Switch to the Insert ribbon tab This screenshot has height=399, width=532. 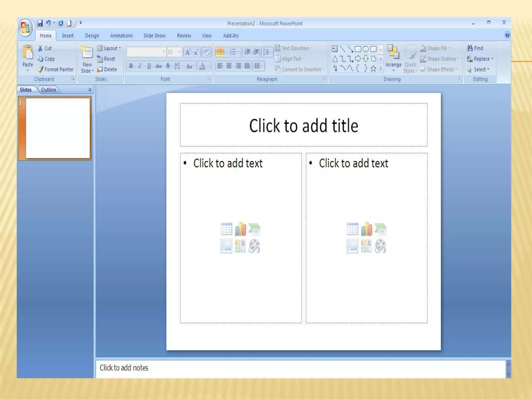pos(68,36)
